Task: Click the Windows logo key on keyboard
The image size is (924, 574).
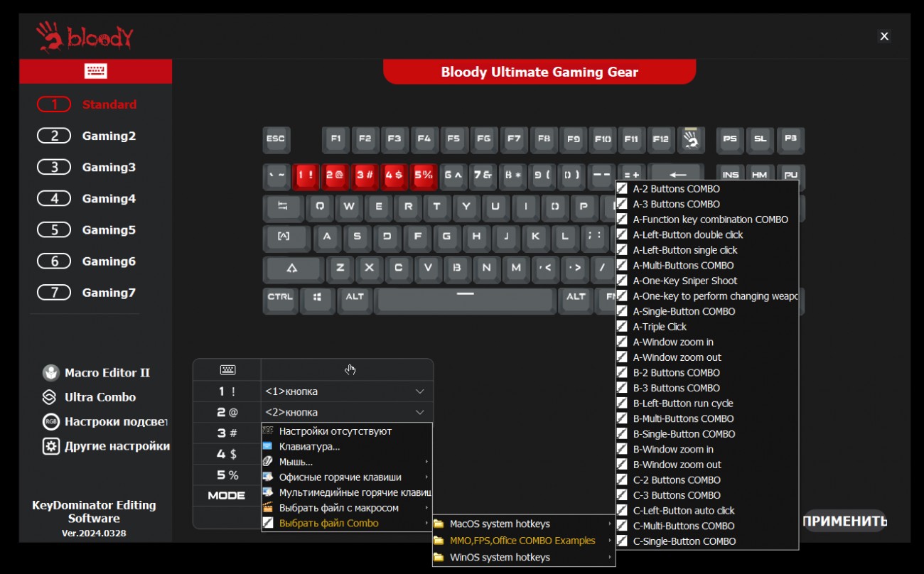Action: [317, 298]
